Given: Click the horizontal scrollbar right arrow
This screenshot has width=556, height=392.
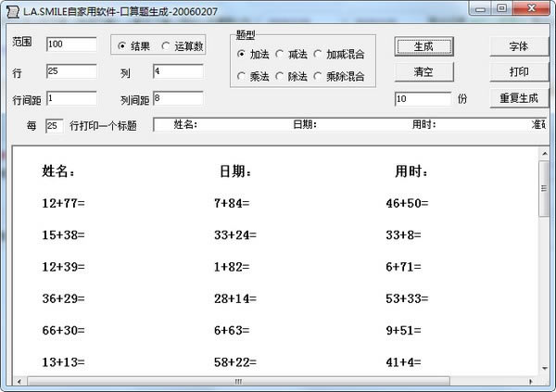Looking at the screenshot, I should click(531, 382).
